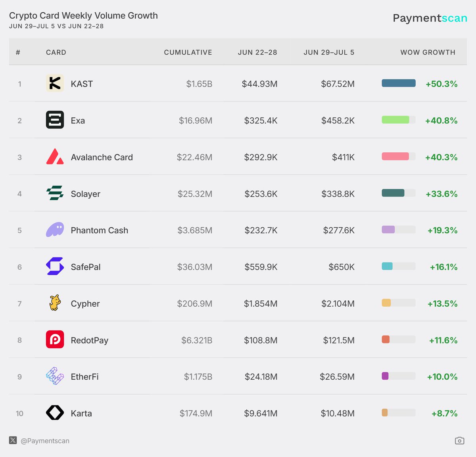The image size is (476, 457).
Task: Select the Avalanche Card name
Action: tap(102, 157)
